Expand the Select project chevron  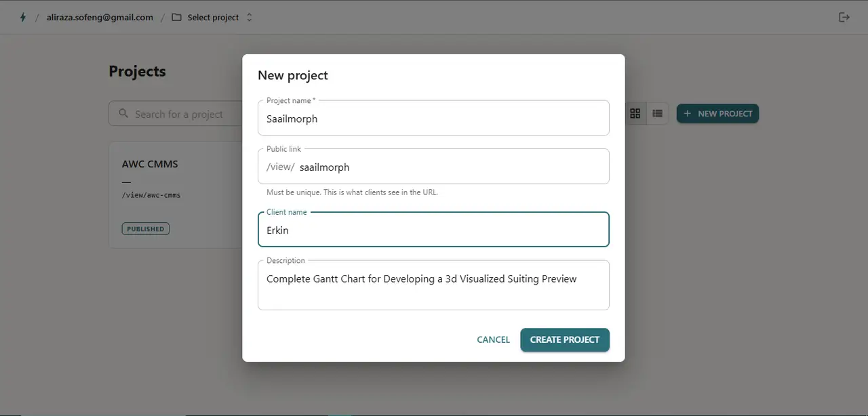coord(249,18)
